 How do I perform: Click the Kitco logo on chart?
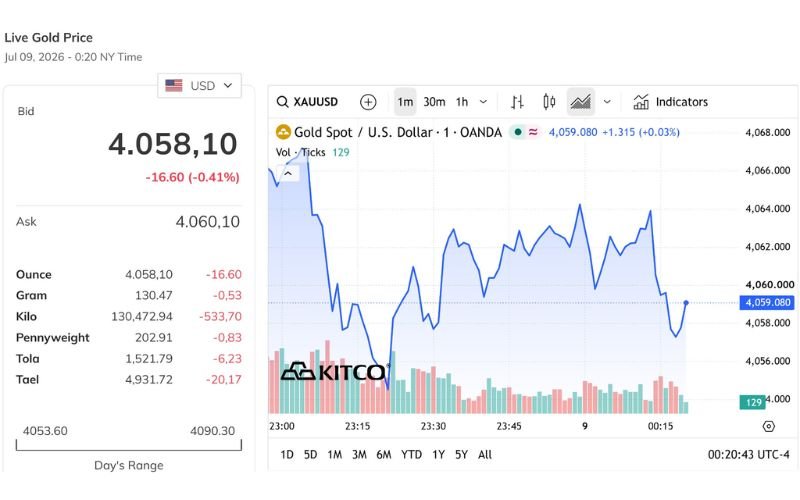pyautogui.click(x=335, y=372)
